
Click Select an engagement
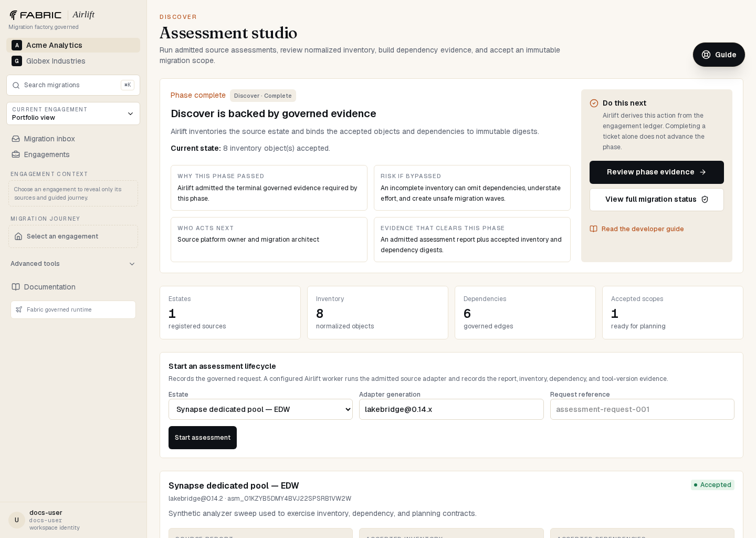coord(73,236)
